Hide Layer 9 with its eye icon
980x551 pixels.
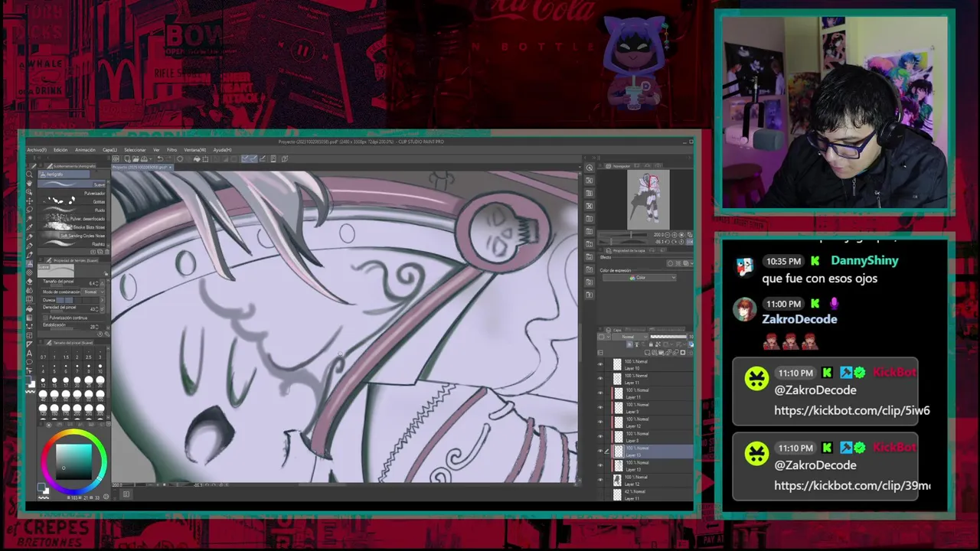pos(600,409)
